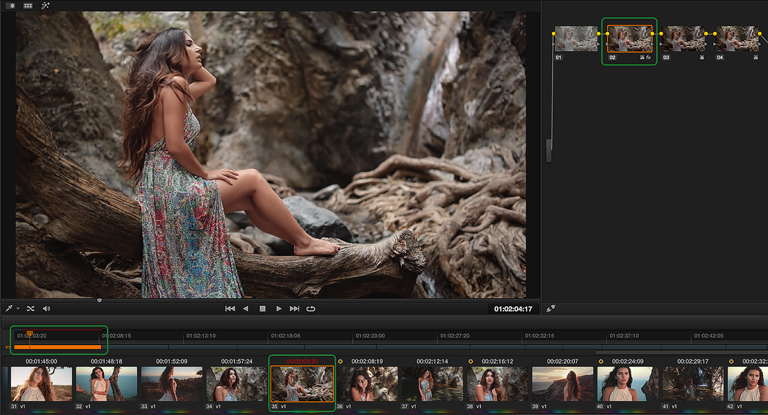Open the picker tool dropdown arrow
The image size is (768, 415).
[x=18, y=309]
